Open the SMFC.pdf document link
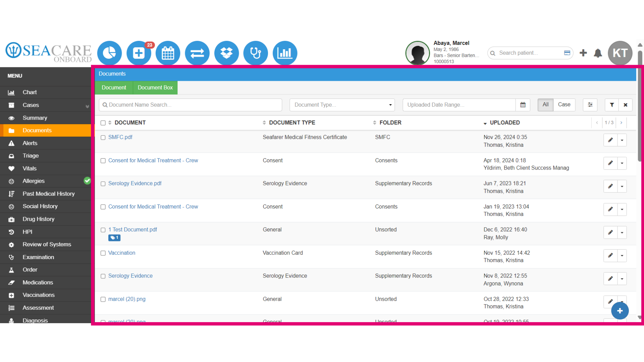Viewport: 644px width, 362px height. coord(120,137)
